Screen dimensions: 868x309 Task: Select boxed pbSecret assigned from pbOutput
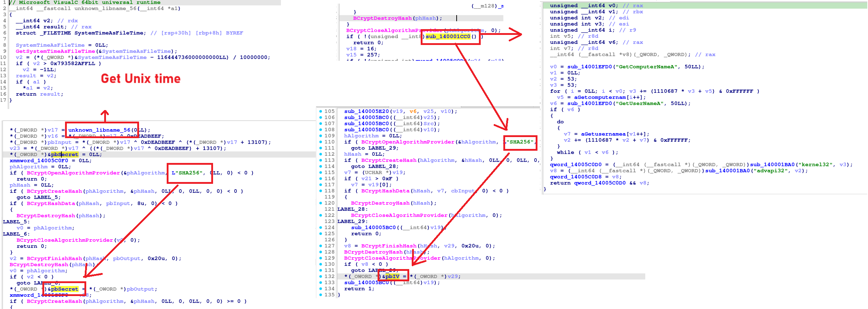point(64,289)
